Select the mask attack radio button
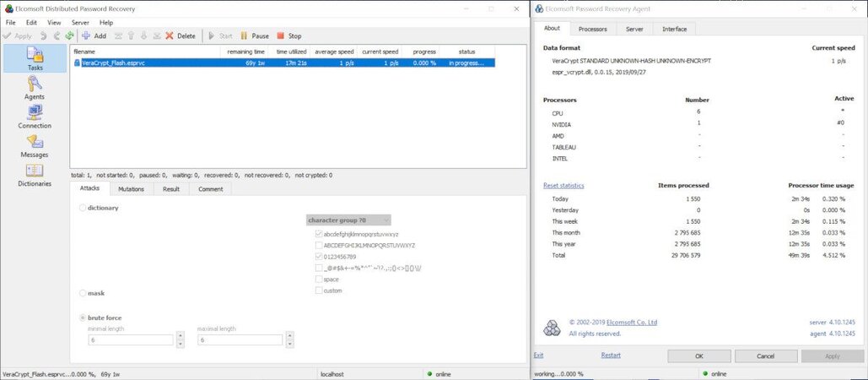 (83, 293)
